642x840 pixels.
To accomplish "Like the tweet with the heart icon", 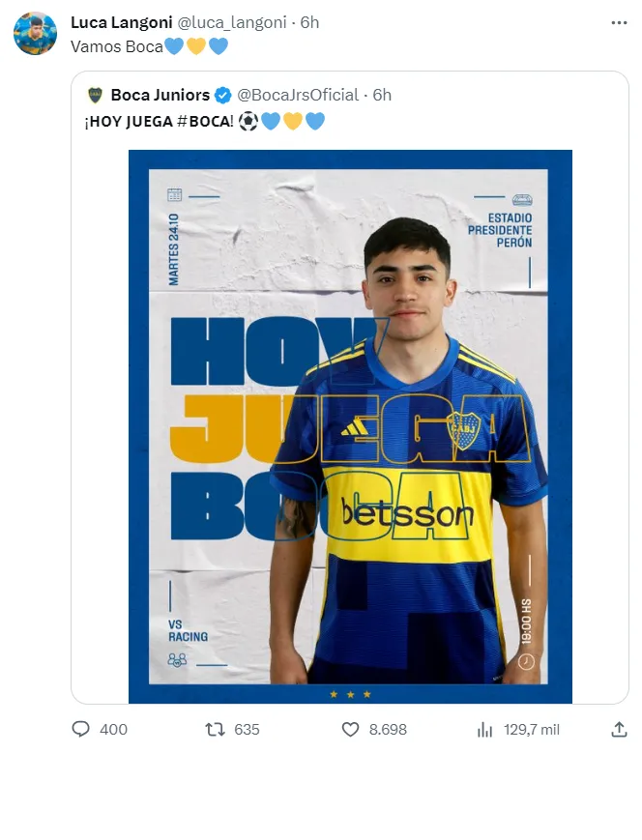I will pos(351,730).
